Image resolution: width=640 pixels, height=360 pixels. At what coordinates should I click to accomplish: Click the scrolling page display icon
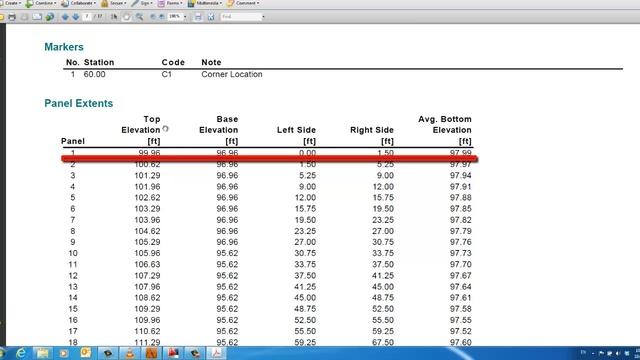198,17
